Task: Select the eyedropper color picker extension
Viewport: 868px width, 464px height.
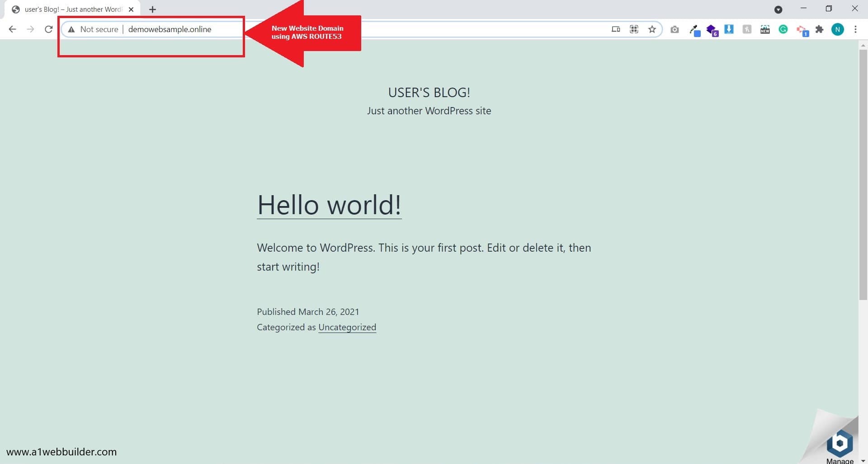Action: (695, 28)
